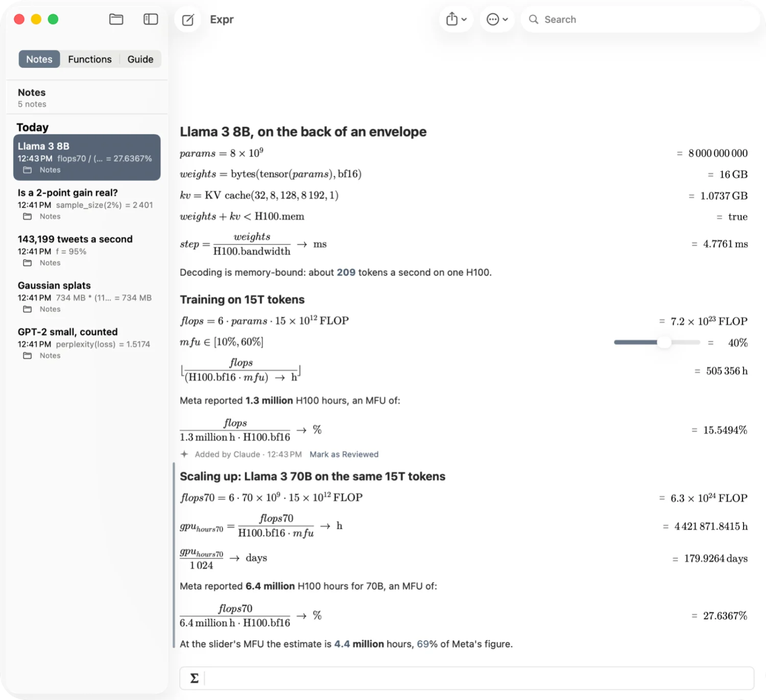The height and width of the screenshot is (700, 766).
Task: Switch to the Functions tab
Action: [x=90, y=59]
